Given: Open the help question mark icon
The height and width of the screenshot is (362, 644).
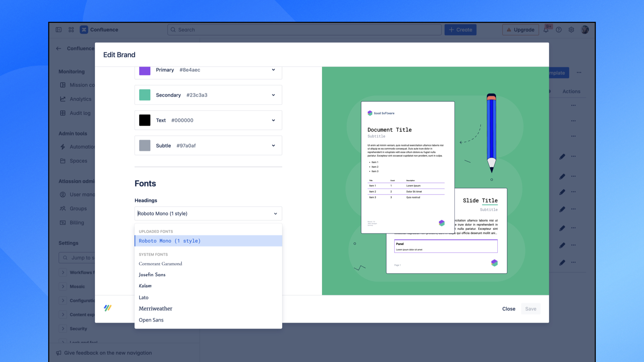Looking at the screenshot, I should (559, 30).
